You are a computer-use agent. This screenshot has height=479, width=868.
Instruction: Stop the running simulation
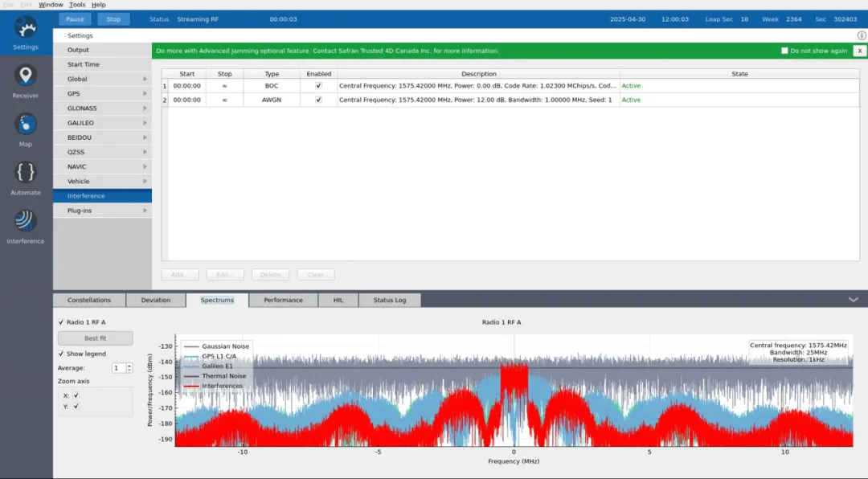113,18
